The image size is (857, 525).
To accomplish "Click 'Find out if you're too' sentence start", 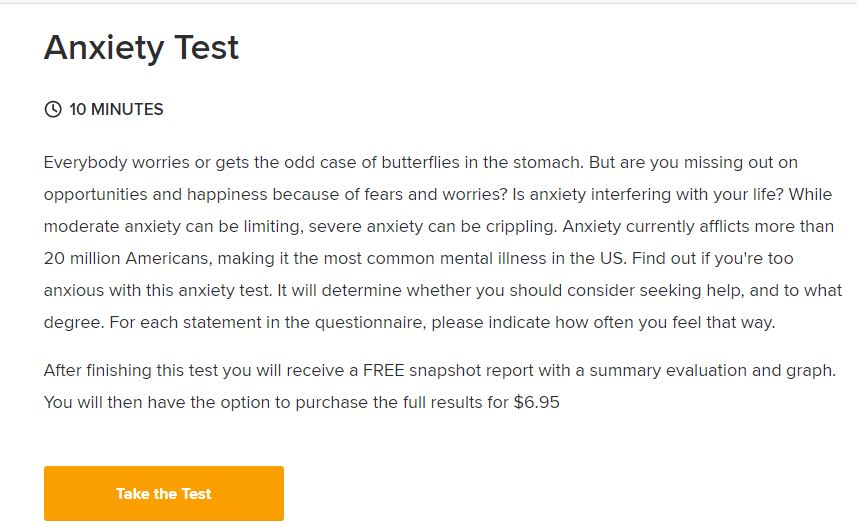I will coord(713,258).
